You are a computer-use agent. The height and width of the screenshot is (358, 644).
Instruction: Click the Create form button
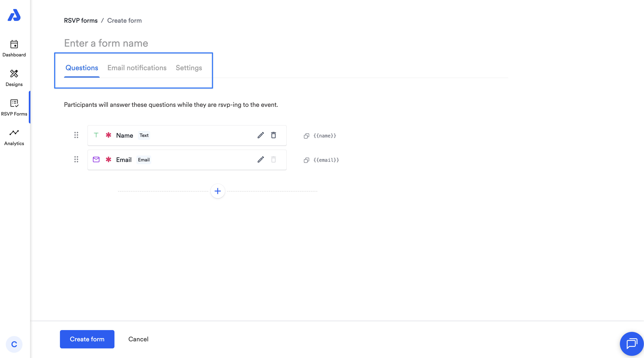[x=87, y=339]
